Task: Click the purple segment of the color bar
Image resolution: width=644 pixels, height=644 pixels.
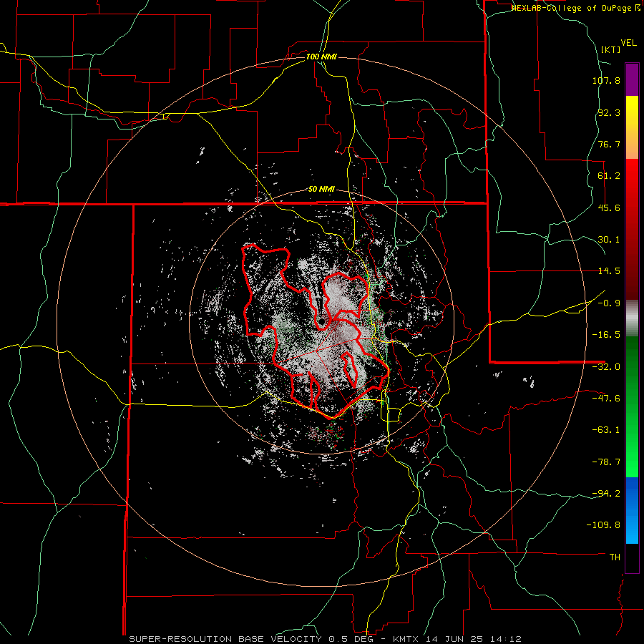Action: click(632, 79)
